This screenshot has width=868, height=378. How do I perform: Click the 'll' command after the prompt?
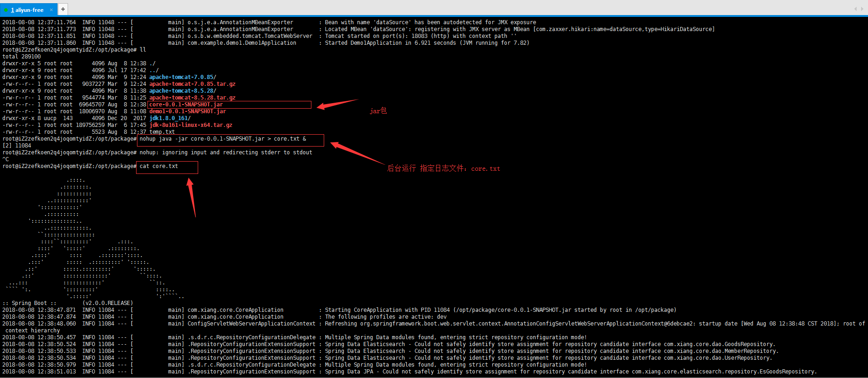(143, 50)
